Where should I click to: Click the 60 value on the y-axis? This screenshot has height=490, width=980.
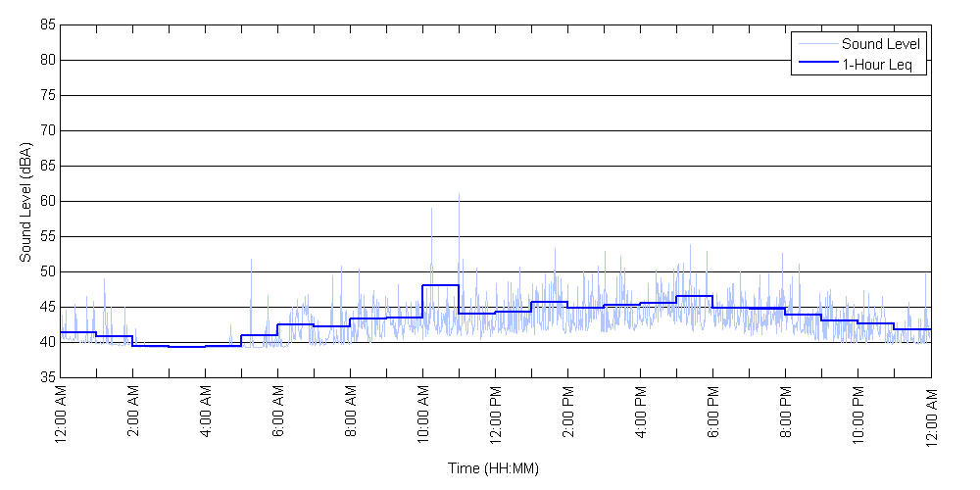tap(48, 201)
